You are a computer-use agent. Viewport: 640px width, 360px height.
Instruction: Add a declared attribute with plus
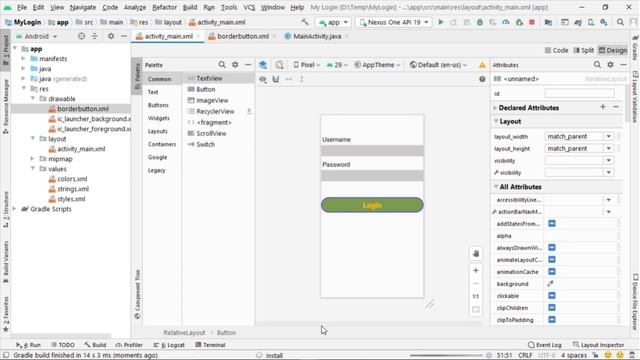click(x=603, y=107)
